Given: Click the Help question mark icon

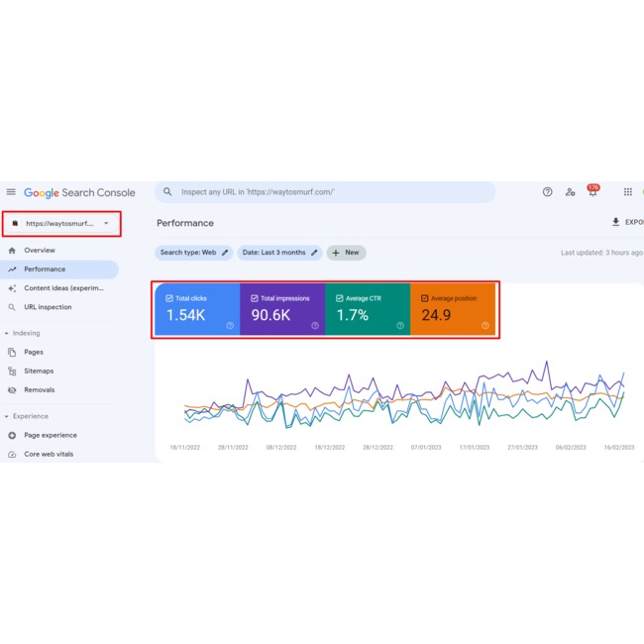Looking at the screenshot, I should point(547,192).
